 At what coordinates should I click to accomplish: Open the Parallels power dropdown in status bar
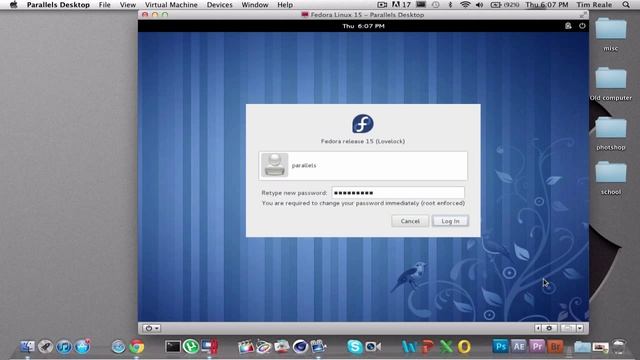coord(151,328)
